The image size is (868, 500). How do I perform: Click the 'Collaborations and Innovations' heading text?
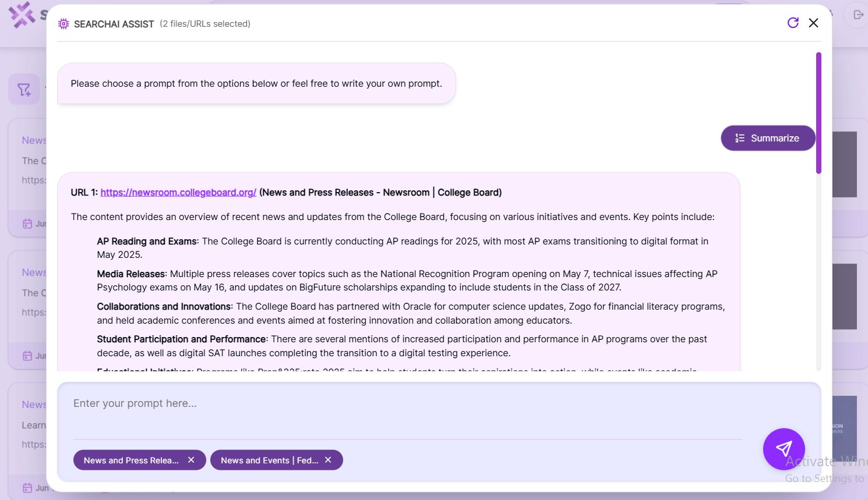tap(164, 306)
